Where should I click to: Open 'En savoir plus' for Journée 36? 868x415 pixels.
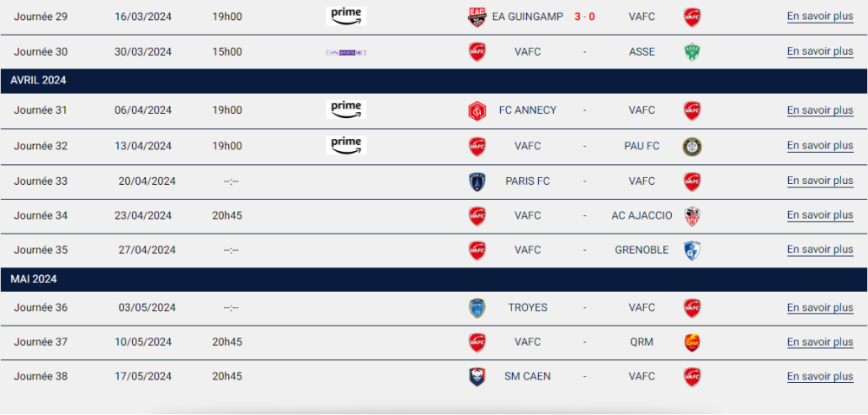[x=819, y=307]
